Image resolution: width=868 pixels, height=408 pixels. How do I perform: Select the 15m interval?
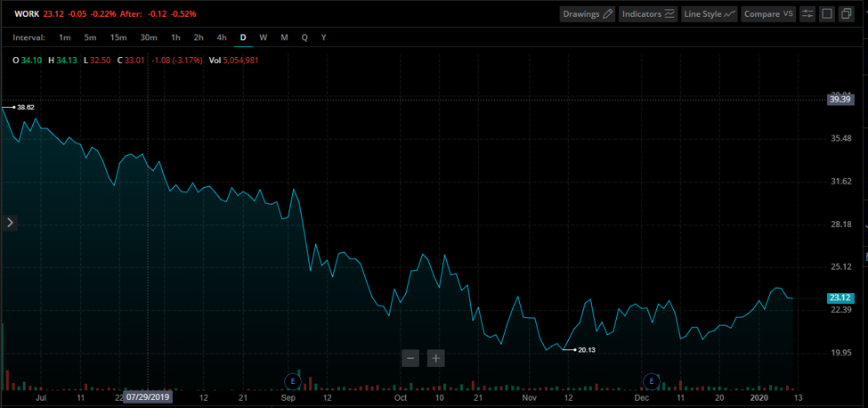pyautogui.click(x=118, y=37)
